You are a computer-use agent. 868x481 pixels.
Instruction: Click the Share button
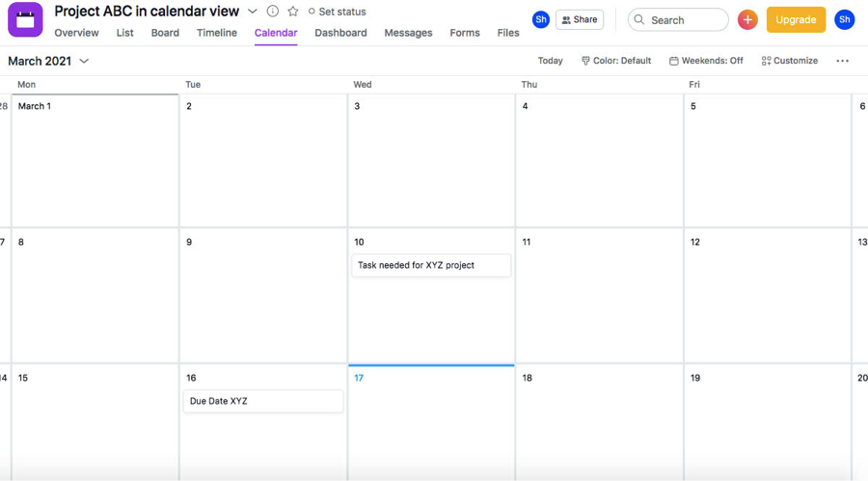580,19
